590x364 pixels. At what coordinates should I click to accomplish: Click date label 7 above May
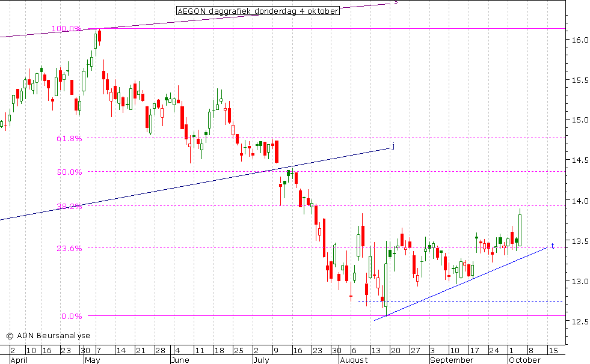(x=99, y=350)
